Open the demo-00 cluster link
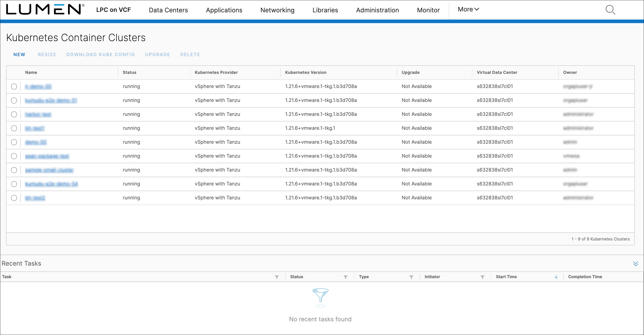This screenshot has height=335, width=644. point(36,142)
